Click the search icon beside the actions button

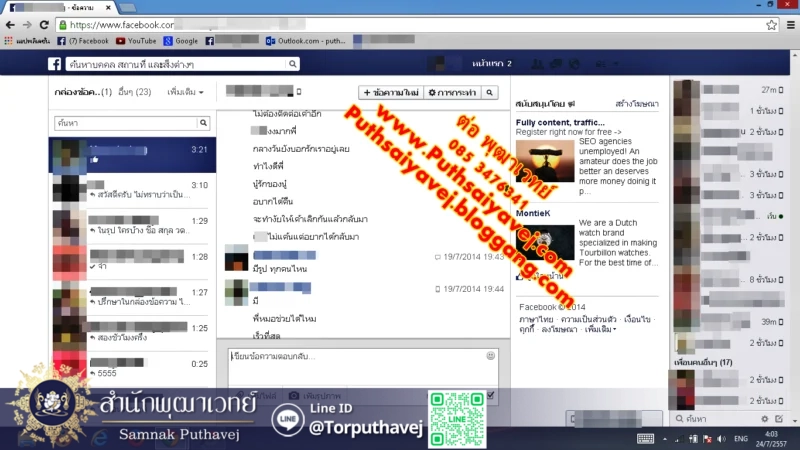pyautogui.click(x=489, y=93)
